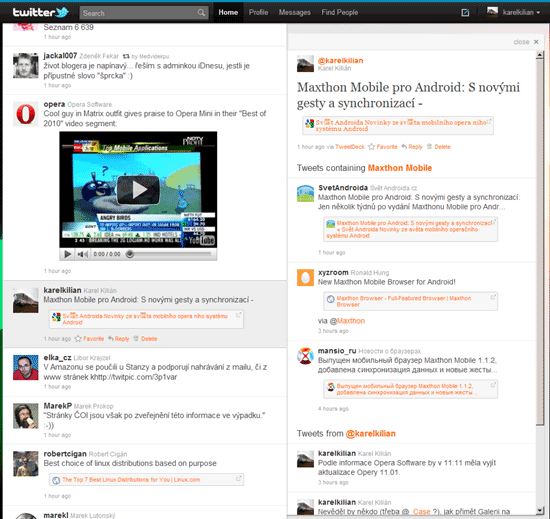550x519 pixels.
Task: Close the tweet details pane
Action: [526, 42]
